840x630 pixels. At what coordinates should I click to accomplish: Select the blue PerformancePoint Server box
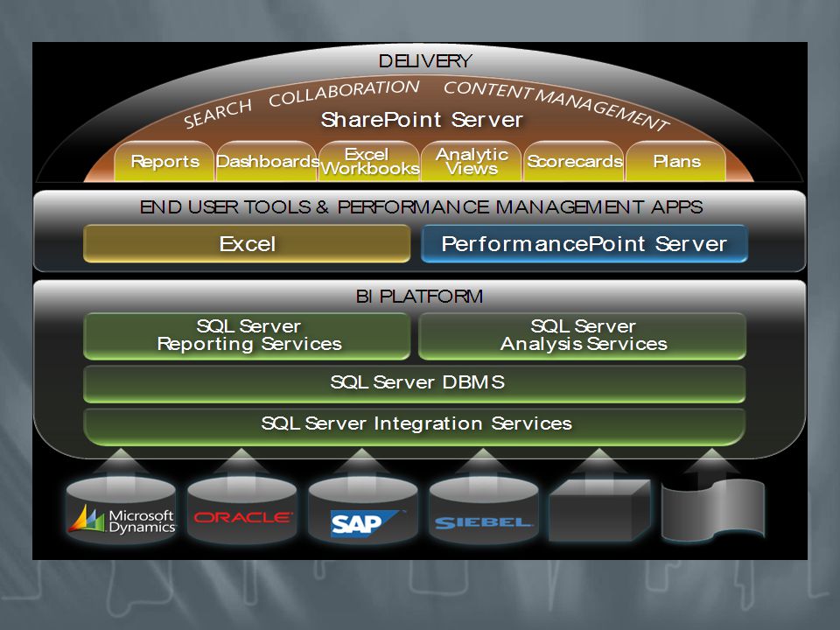coord(584,244)
